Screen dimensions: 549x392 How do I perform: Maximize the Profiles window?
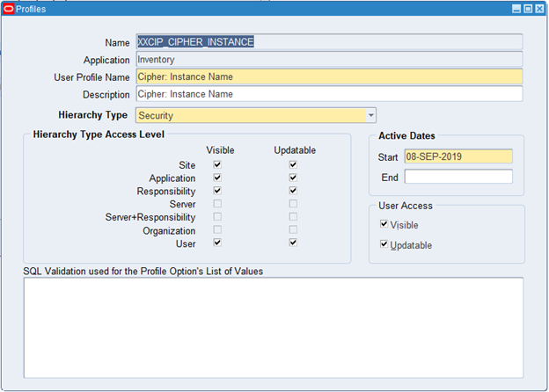[528, 8]
